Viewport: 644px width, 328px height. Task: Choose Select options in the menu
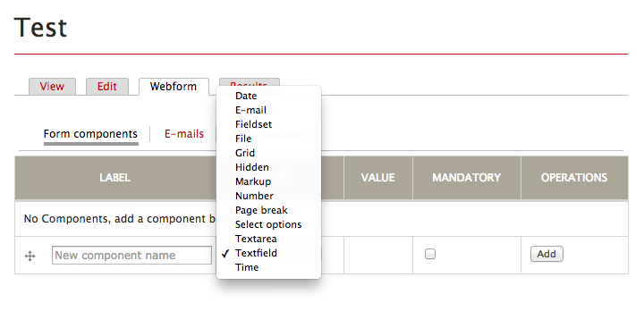tap(268, 224)
